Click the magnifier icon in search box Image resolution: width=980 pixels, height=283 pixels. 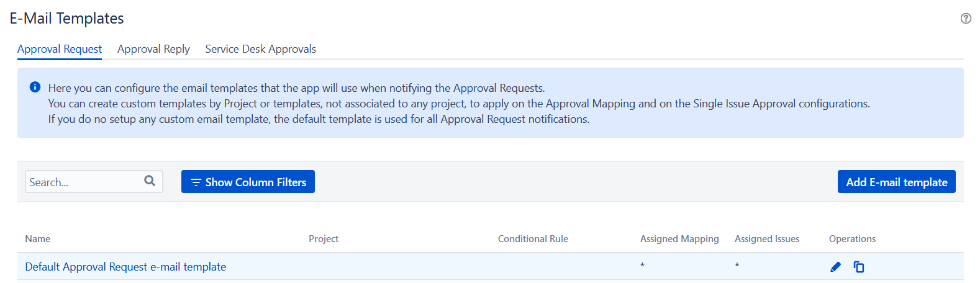[x=150, y=181]
